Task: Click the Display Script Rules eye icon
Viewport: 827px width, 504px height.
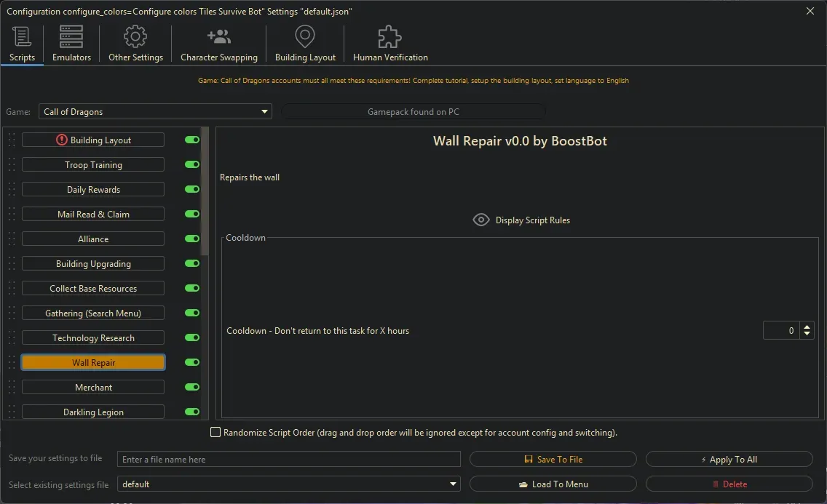Action: (480, 220)
